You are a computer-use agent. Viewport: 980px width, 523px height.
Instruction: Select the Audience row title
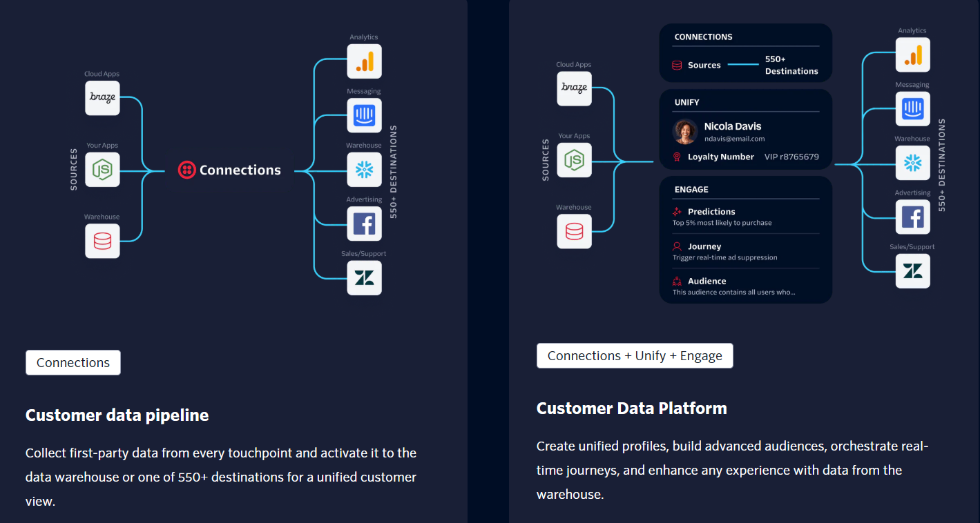707,282
